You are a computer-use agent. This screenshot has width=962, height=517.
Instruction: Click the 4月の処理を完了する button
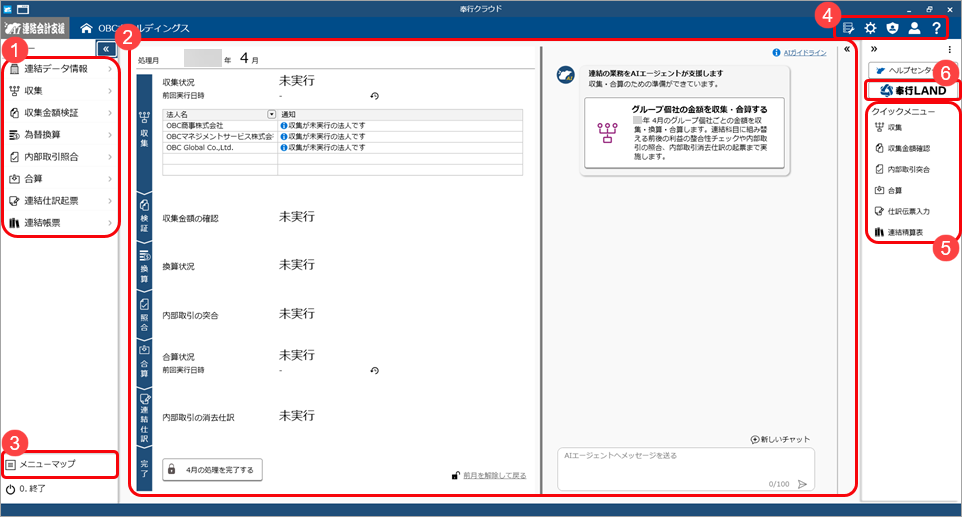[212, 470]
